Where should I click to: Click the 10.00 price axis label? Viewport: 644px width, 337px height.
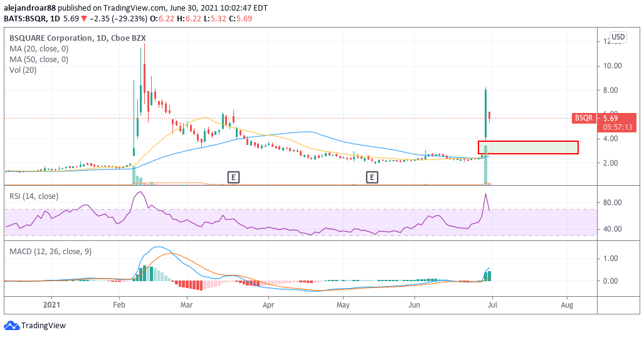(x=612, y=66)
